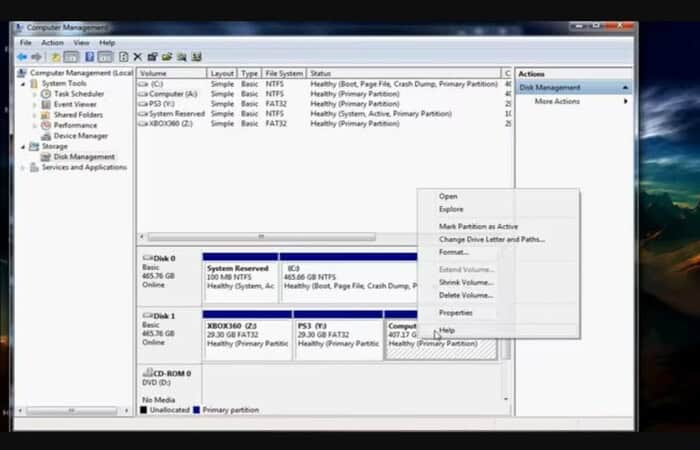The image size is (700, 450).
Task: Click the magnifier search toolbar icon
Action: (182, 57)
